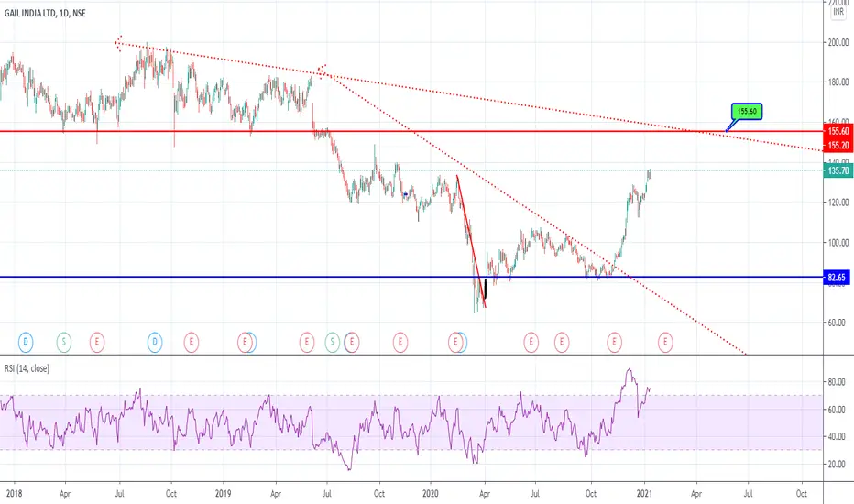Open the earnings marker near June 2018
This screenshot has width=854, height=504.
tap(97, 342)
